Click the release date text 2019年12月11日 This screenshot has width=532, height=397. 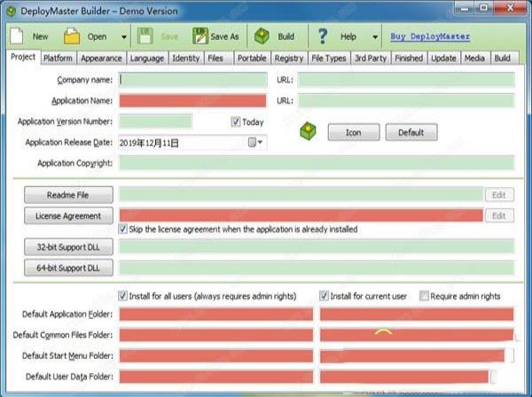coord(149,143)
